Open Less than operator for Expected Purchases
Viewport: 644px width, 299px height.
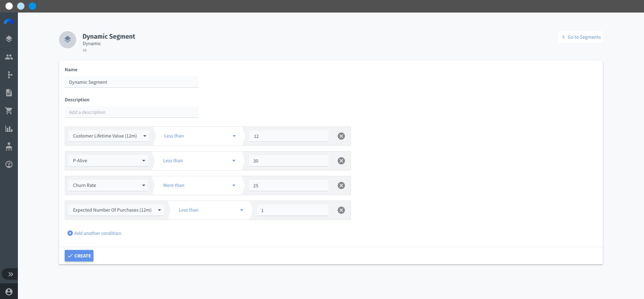(x=211, y=210)
